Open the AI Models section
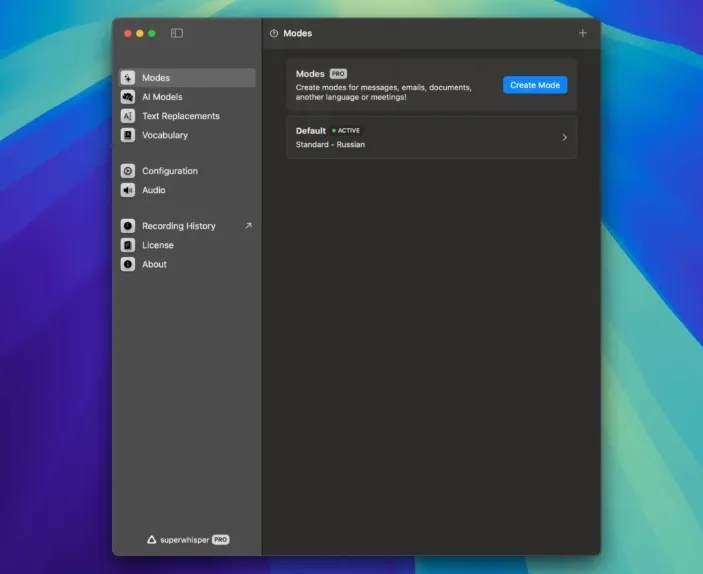703x574 pixels. [162, 97]
